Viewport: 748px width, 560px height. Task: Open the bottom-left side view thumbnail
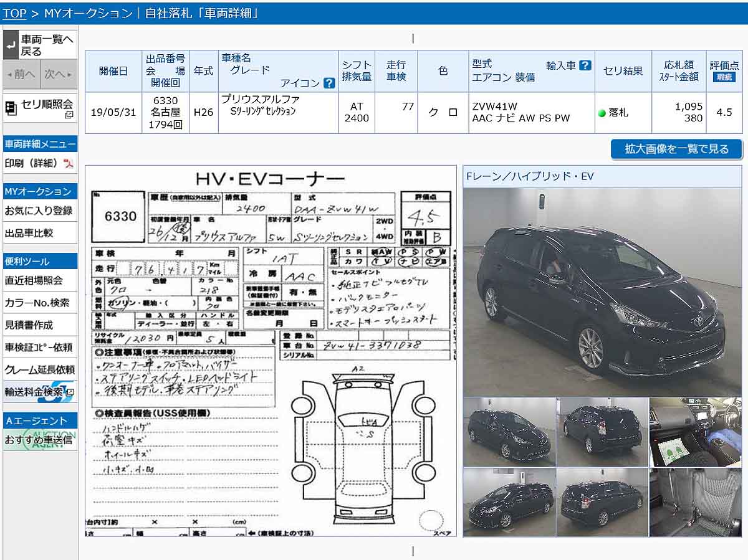pos(509,502)
